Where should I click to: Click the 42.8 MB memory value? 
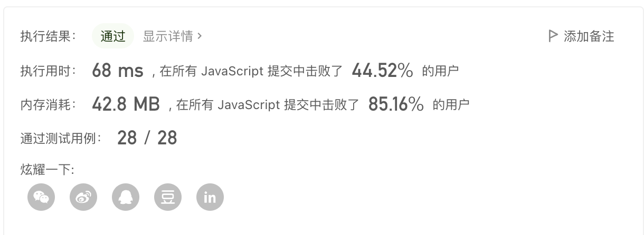(x=126, y=104)
